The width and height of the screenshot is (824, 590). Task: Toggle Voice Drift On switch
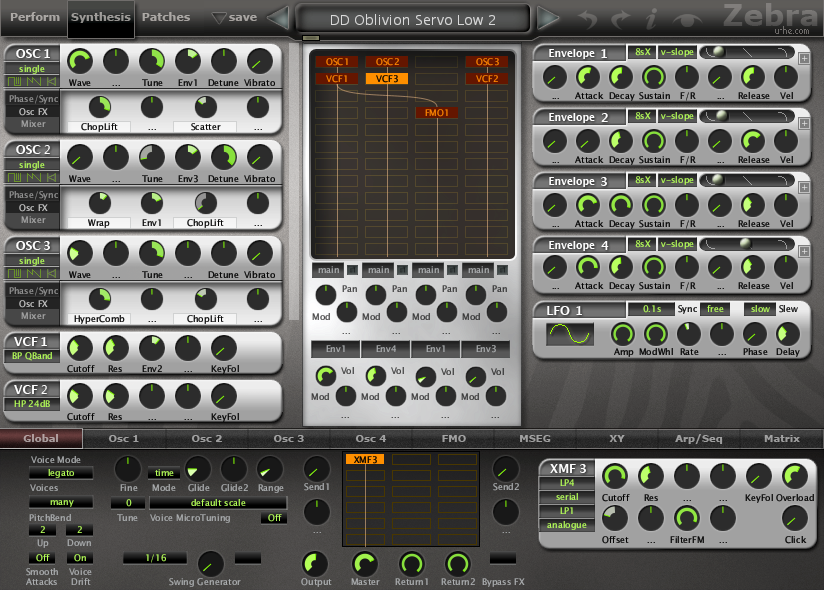tap(80, 557)
